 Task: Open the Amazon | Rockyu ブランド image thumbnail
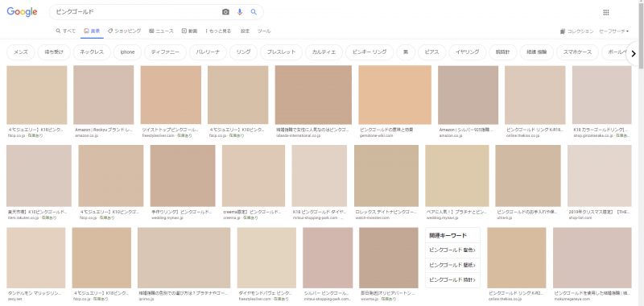pos(104,95)
